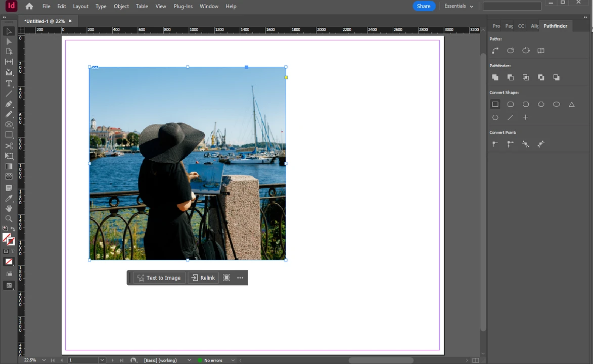
Task: Select the Selection tool arrow
Action: pyautogui.click(x=9, y=31)
